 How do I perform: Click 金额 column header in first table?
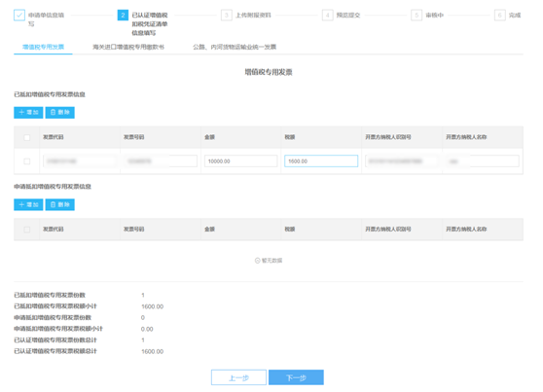pos(209,137)
